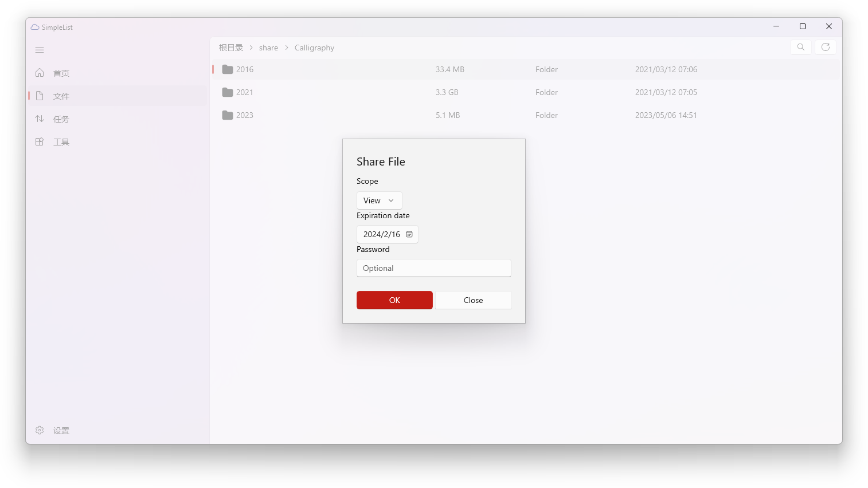Go to share in breadcrumb
Image resolution: width=868 pixels, height=488 pixels.
coord(268,48)
